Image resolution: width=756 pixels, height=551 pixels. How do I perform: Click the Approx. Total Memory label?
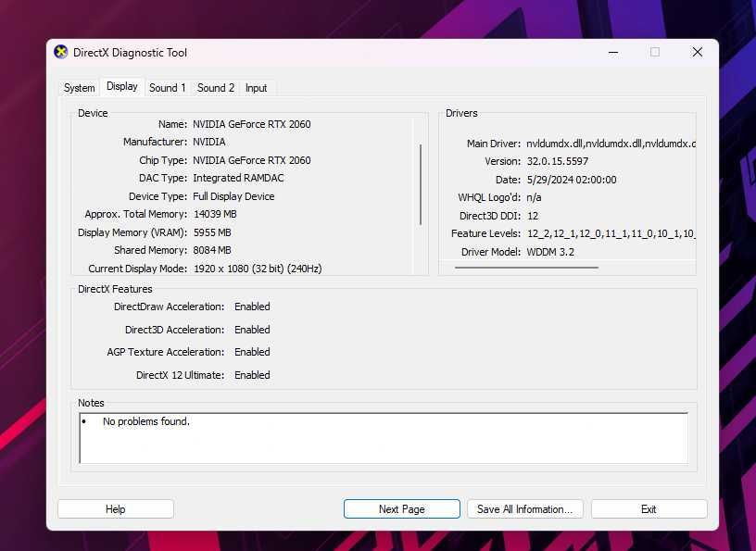136,214
